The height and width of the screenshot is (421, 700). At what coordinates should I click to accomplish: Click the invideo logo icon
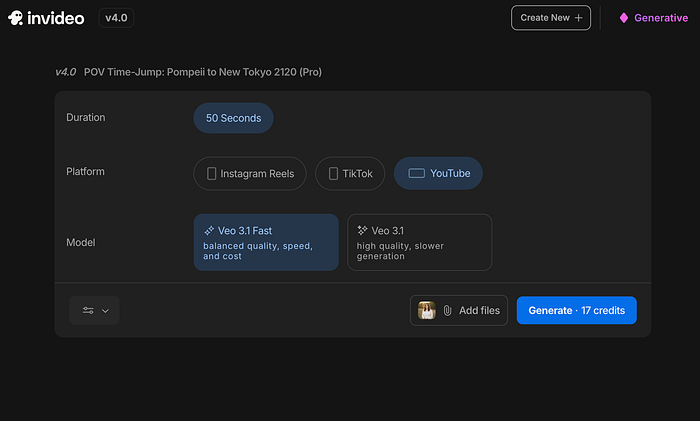pyautogui.click(x=17, y=18)
